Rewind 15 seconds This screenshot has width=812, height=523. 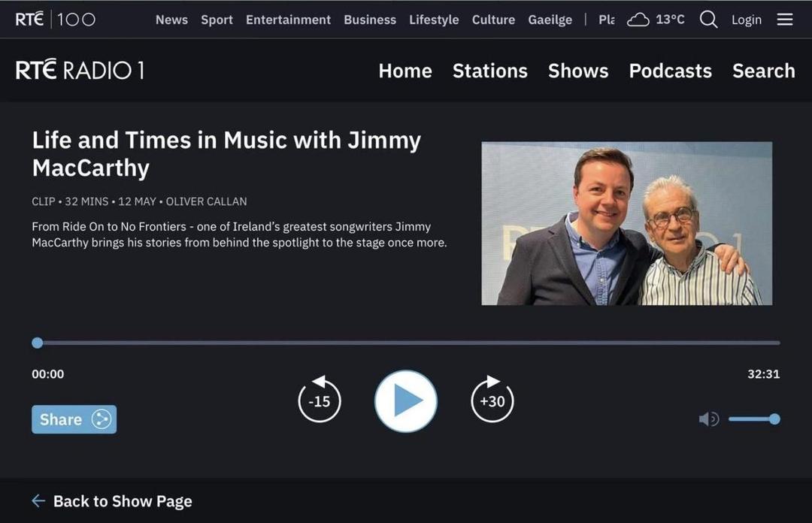pyautogui.click(x=320, y=399)
